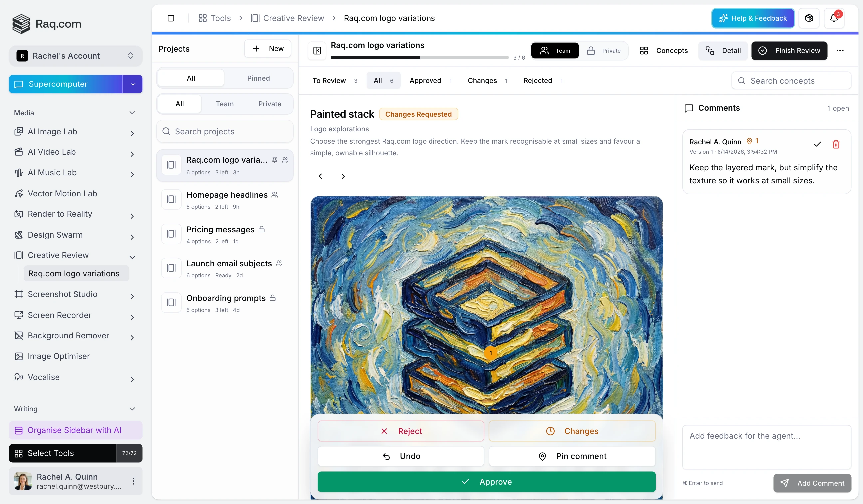Viewport: 863px width, 504px height.
Task: Click the agent feedback text box
Action: [x=766, y=447]
